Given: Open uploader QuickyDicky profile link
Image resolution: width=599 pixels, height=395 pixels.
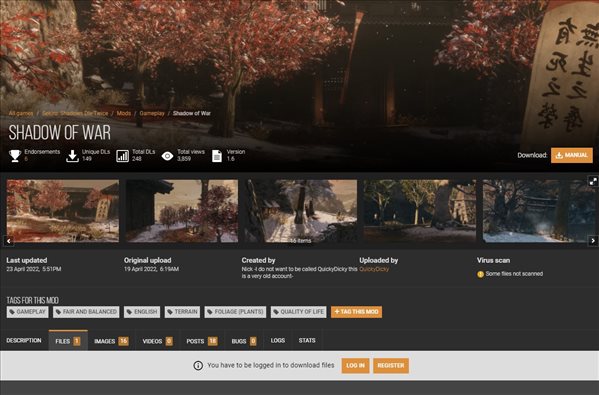Looking at the screenshot, I should click(x=374, y=269).
